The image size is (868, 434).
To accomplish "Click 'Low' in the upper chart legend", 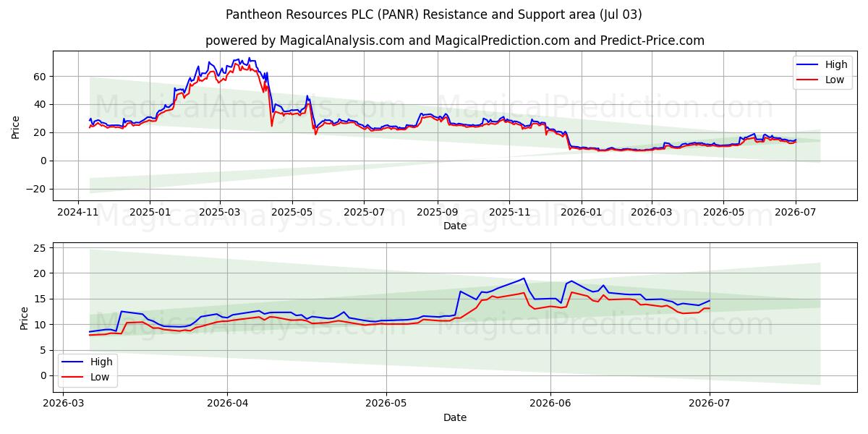I will point(835,80).
